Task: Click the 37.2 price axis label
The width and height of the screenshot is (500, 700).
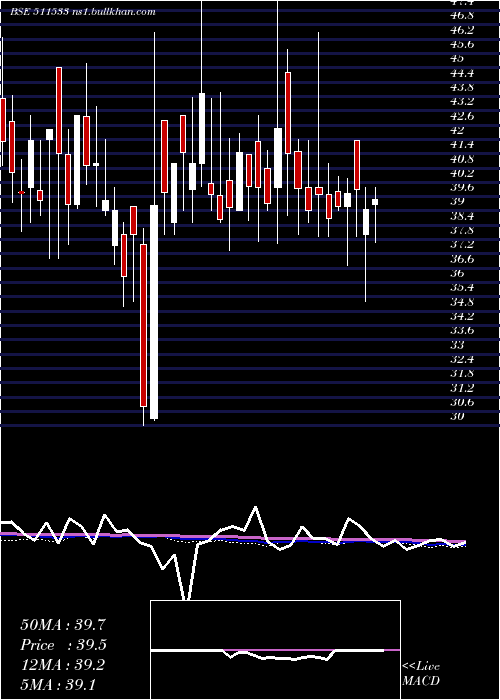Action: [462, 245]
